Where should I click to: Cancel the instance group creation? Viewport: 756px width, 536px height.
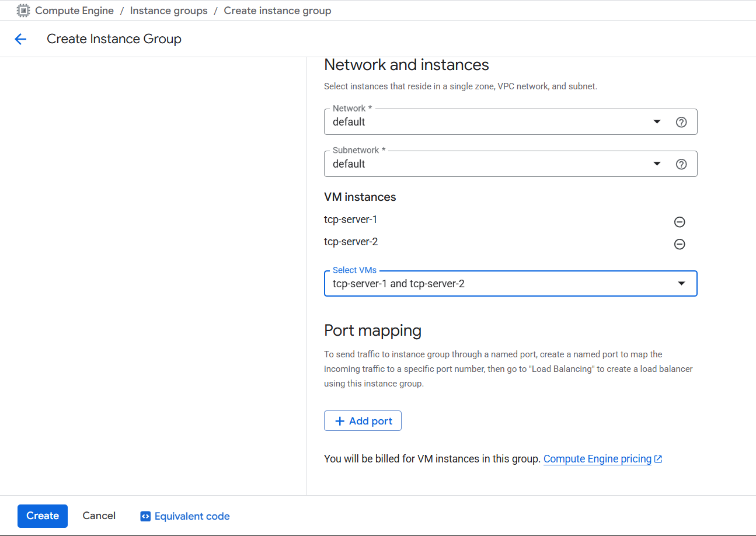99,516
